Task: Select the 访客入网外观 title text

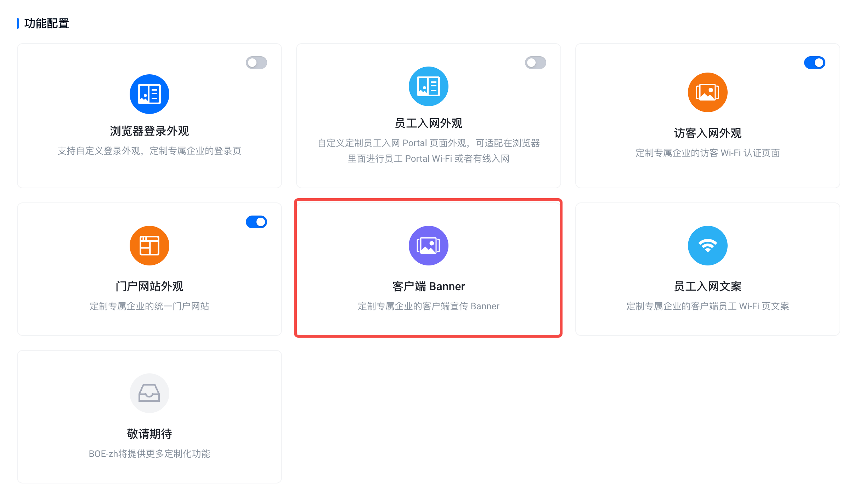Action: 707,133
